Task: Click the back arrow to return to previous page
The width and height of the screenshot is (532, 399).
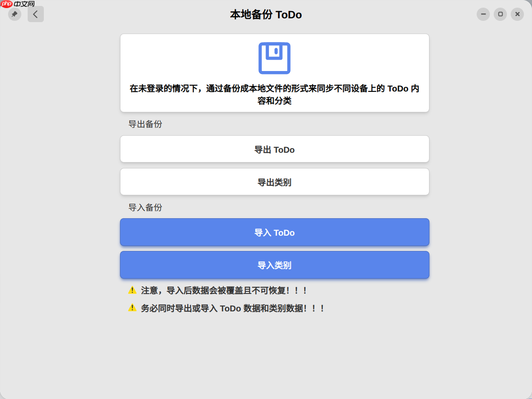Action: [x=35, y=14]
